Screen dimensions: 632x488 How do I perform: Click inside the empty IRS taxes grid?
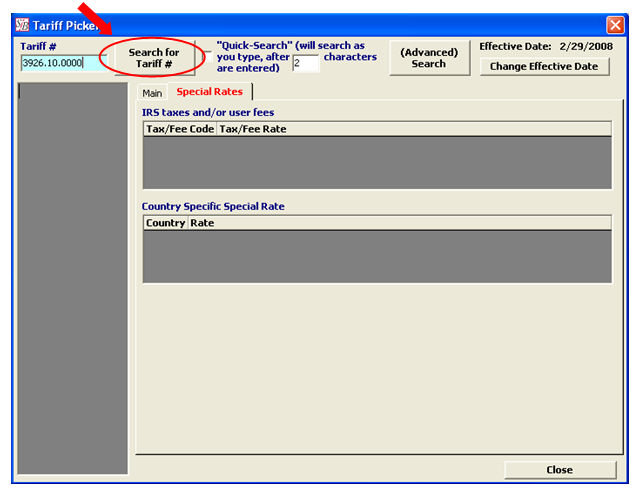pyautogui.click(x=376, y=162)
